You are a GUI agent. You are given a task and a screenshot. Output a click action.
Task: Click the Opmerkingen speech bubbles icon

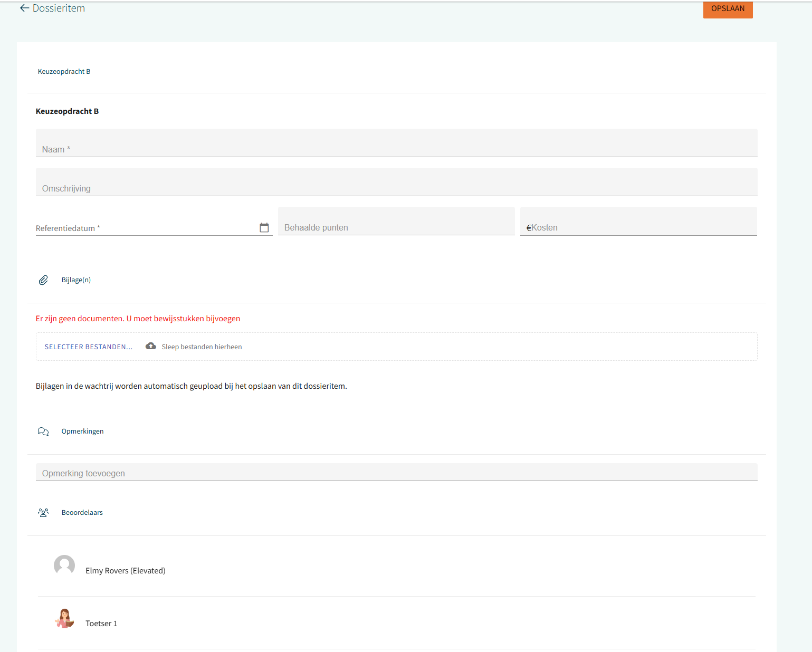point(43,432)
